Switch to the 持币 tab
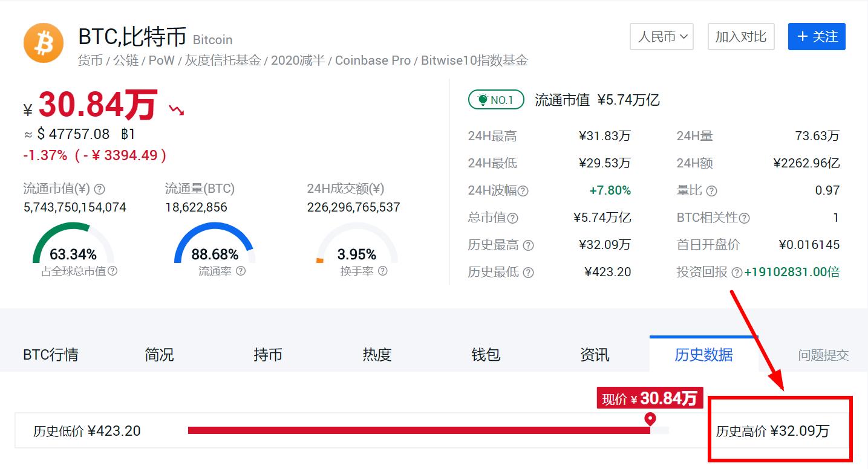 pos(268,355)
